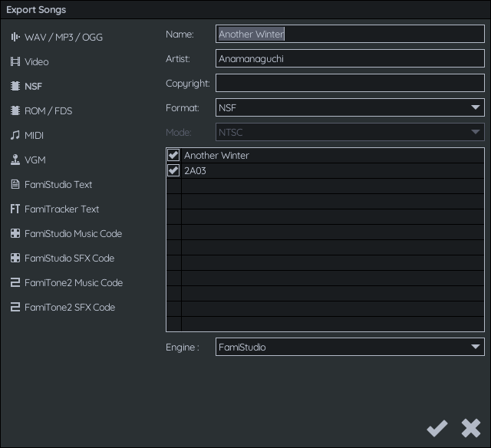Click the VGM joystick icon
The height and width of the screenshot is (448, 491).
click(15, 160)
